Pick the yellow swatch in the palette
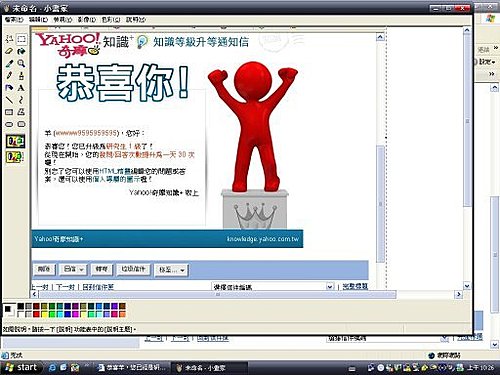Image resolution: width=500 pixels, height=375 pixels. click(x=44, y=314)
